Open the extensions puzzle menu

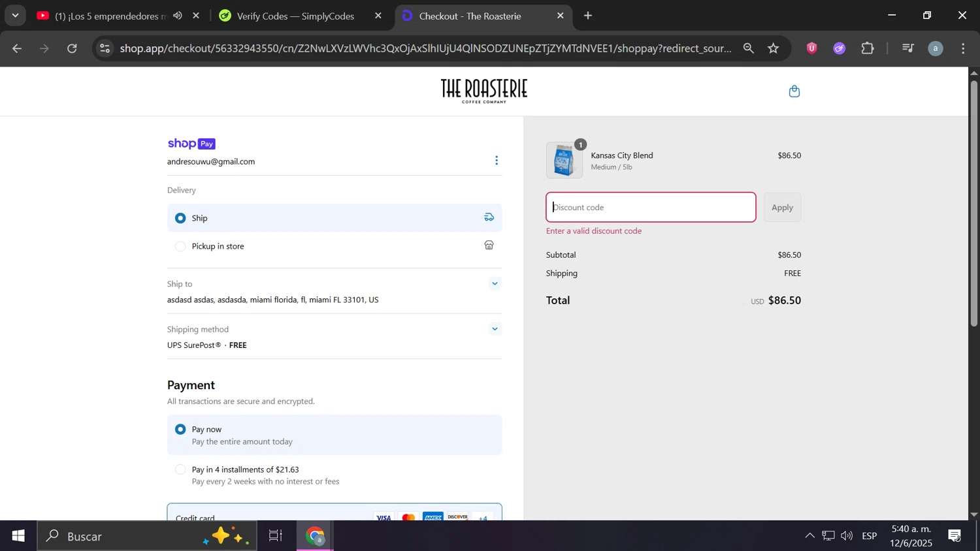tap(868, 48)
